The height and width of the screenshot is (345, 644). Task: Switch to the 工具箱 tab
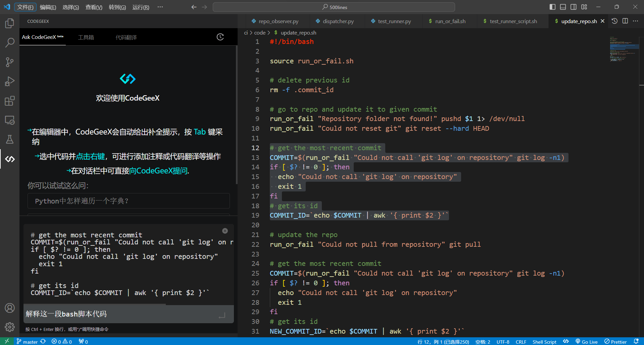click(x=86, y=37)
